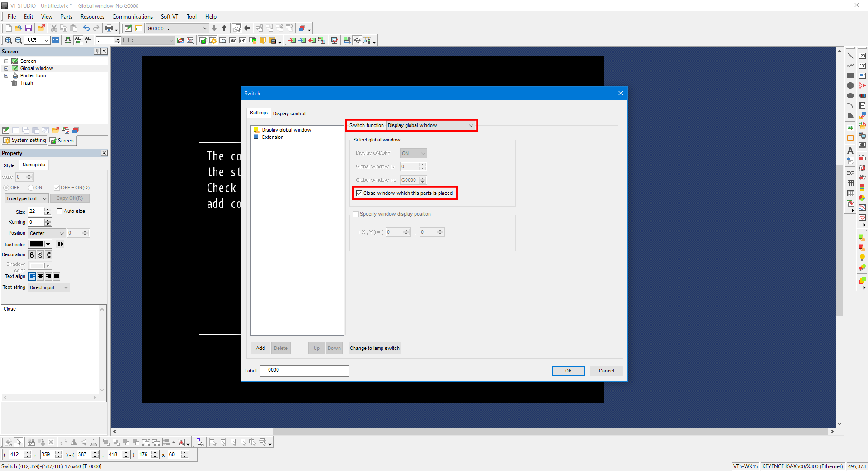The image size is (868, 471).
Task: Toggle the grid display icon
Action: 56,40
